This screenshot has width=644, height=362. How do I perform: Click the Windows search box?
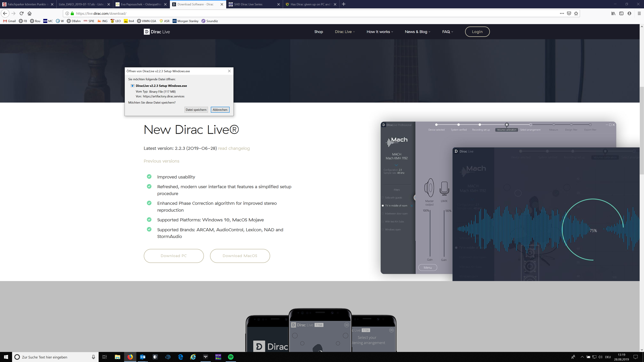pyautogui.click(x=55, y=357)
